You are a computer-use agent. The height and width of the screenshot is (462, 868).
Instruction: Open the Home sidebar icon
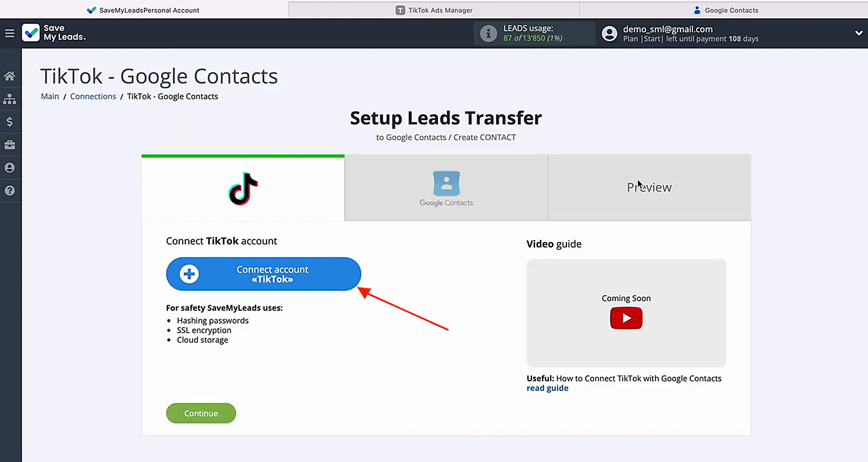[x=9, y=76]
